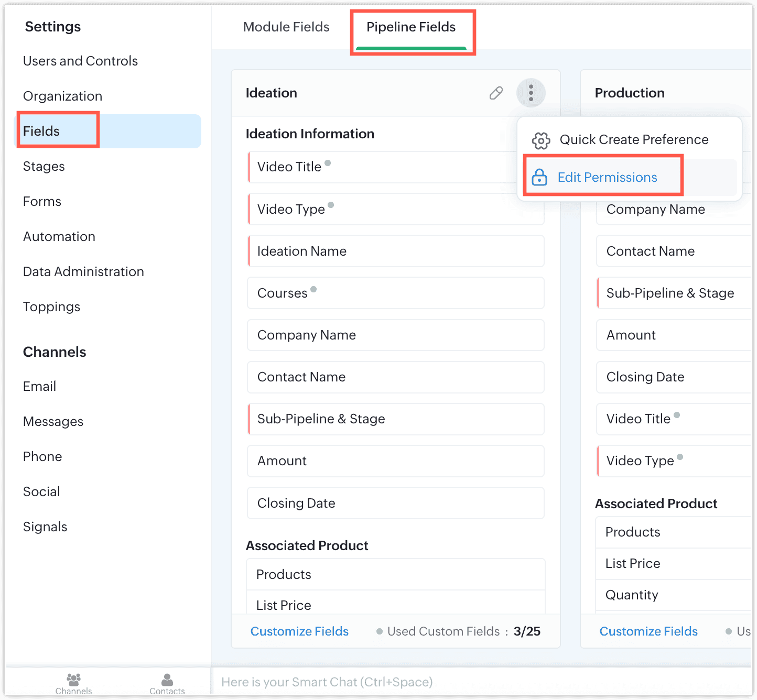The height and width of the screenshot is (700, 757).
Task: Switch to the Module Fields tab
Action: [x=286, y=27]
